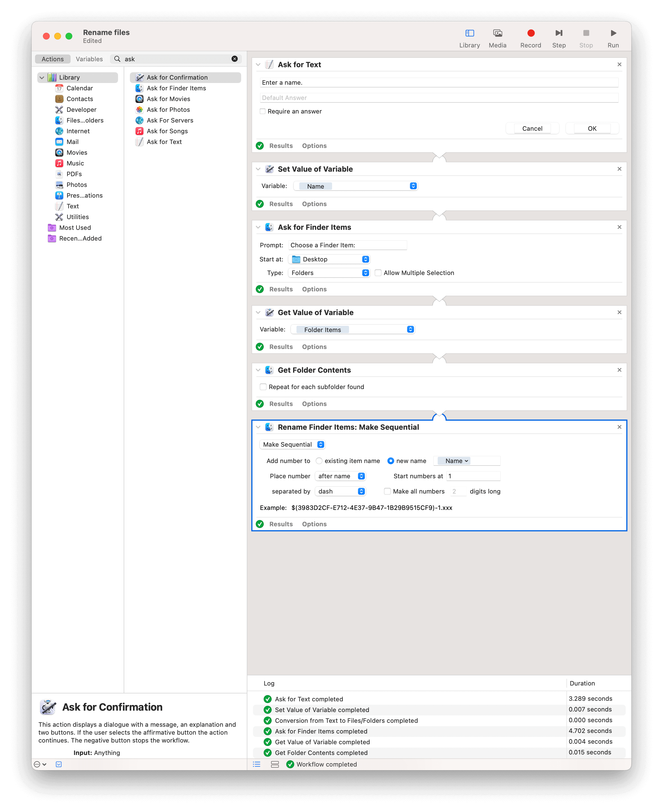Open the Name variable dropdown
Image resolution: width=663 pixels, height=812 pixels.
click(355, 186)
